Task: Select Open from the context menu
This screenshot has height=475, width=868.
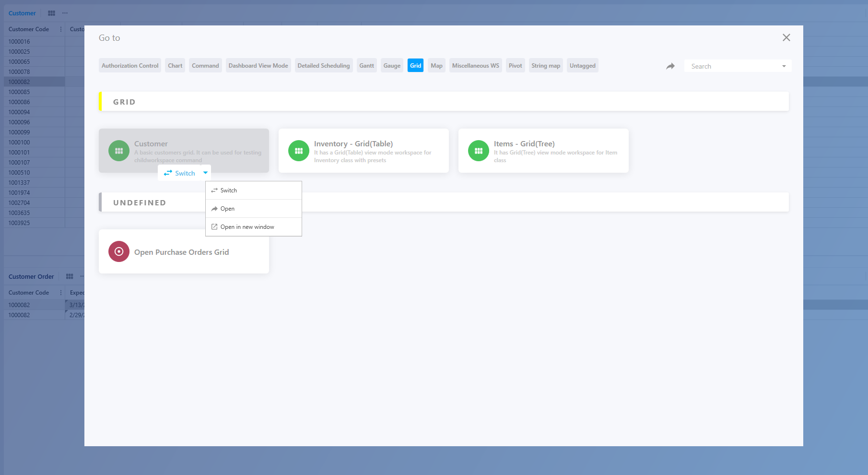Action: tap(227, 208)
